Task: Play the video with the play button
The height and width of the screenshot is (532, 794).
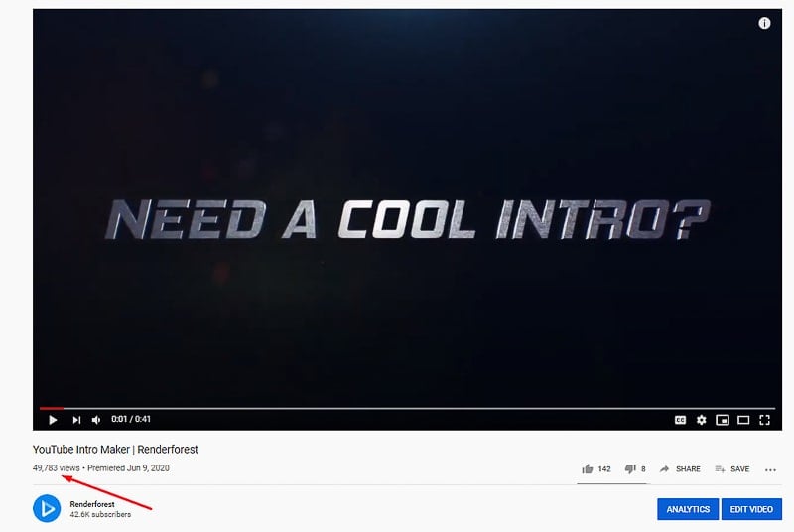Action: [53, 420]
